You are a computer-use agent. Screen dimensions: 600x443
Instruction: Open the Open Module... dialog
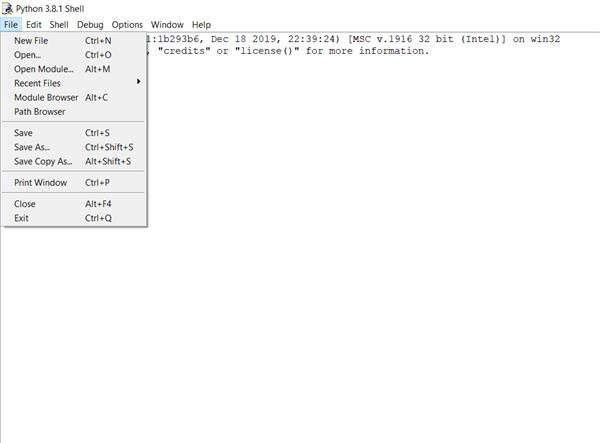pos(75,69)
